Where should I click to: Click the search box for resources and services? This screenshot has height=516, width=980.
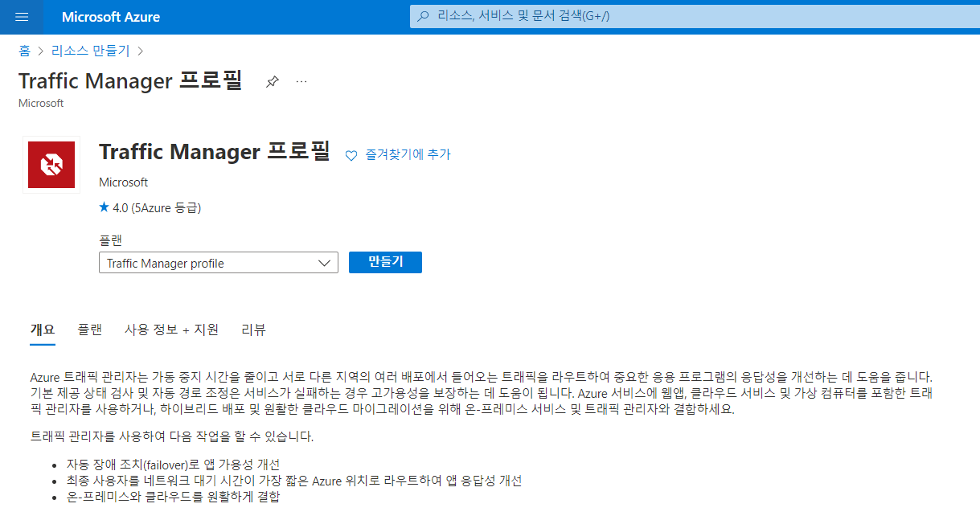point(695,16)
